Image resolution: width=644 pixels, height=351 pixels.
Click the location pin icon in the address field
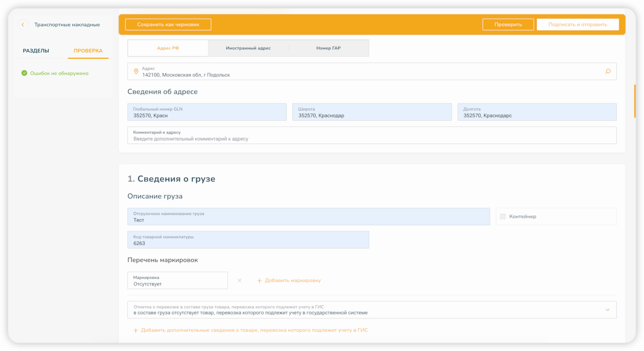coord(136,71)
